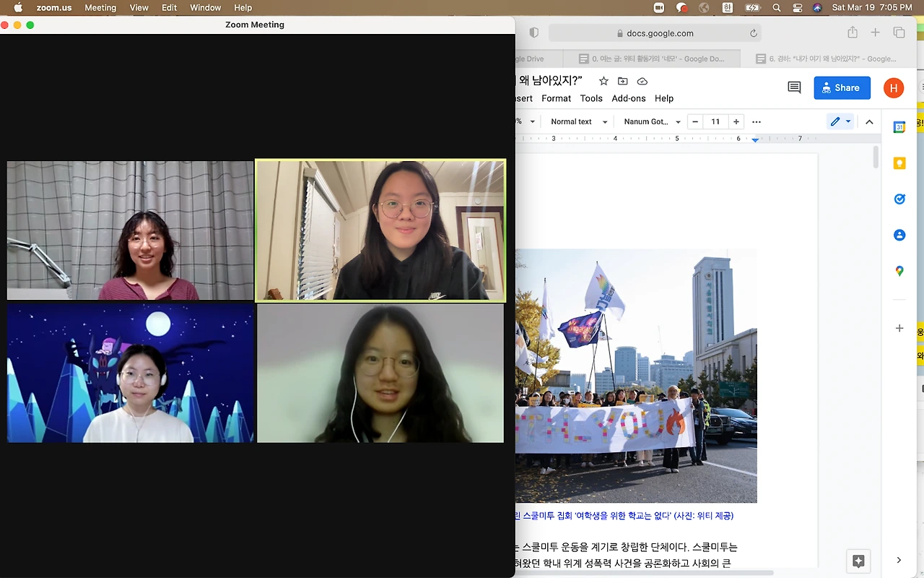Open the Apple menu
924x578 pixels.
[18, 8]
